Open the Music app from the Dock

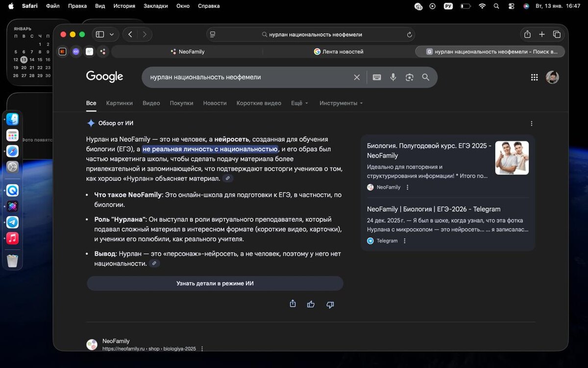tap(13, 238)
